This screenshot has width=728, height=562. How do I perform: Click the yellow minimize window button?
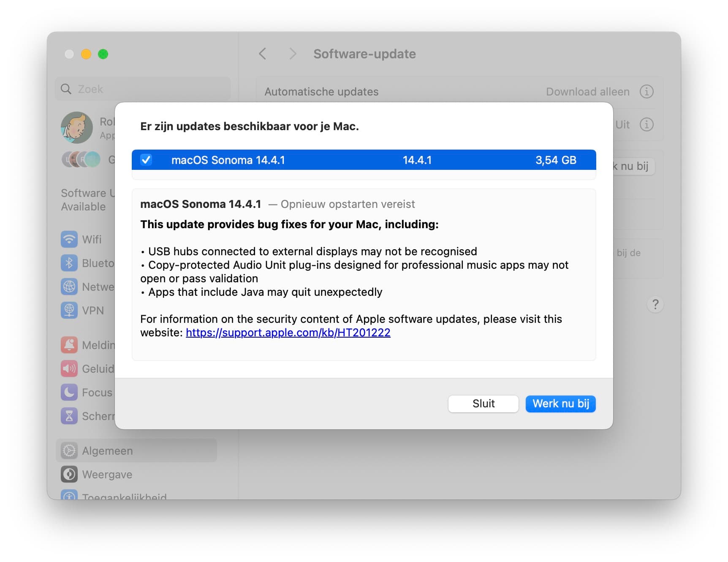point(86,54)
